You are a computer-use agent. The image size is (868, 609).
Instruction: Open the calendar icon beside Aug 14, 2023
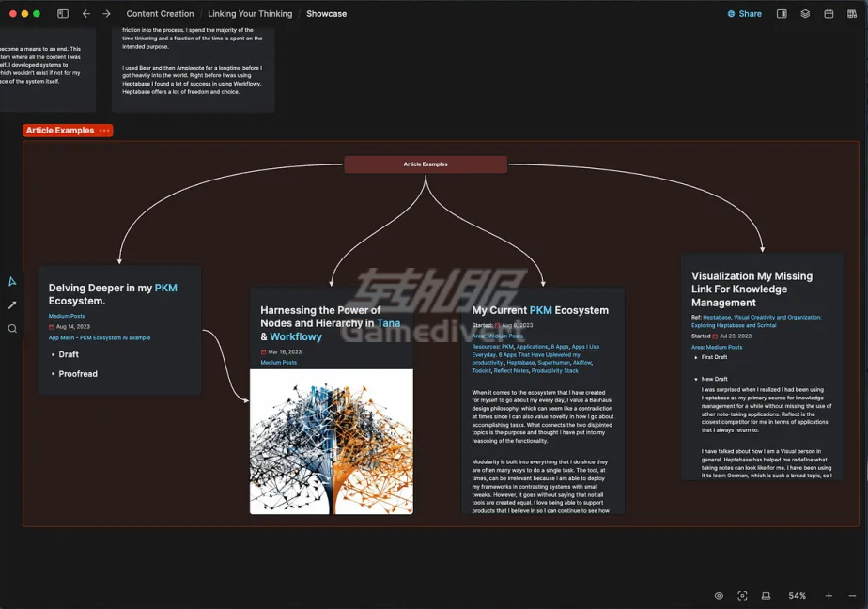(x=52, y=327)
